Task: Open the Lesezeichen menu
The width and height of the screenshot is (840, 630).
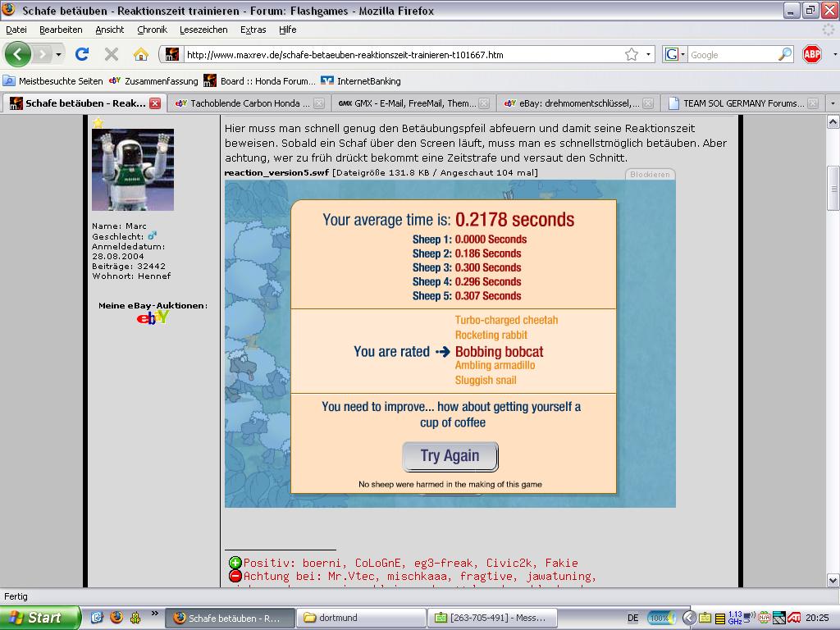Action: pos(203,30)
